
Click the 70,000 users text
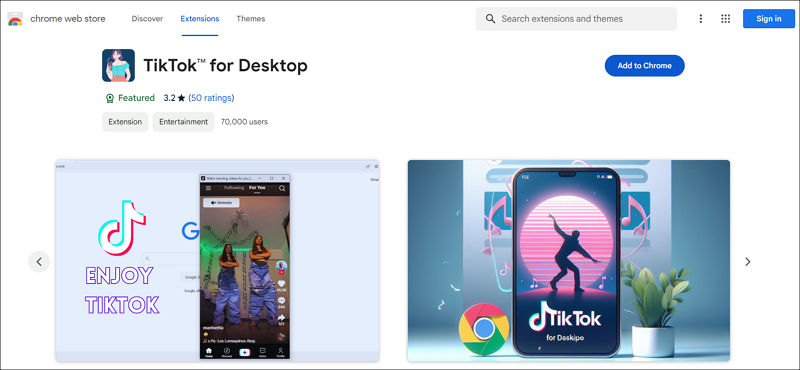tap(244, 122)
